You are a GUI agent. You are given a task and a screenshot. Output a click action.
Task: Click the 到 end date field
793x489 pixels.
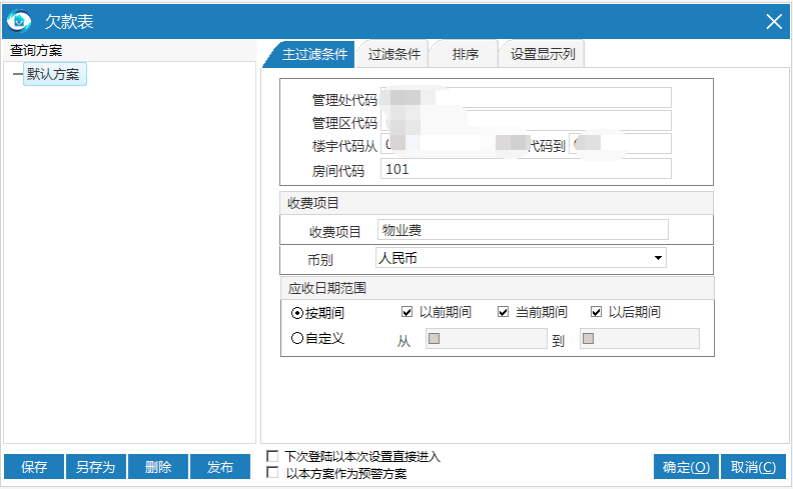pyautogui.click(x=640, y=339)
